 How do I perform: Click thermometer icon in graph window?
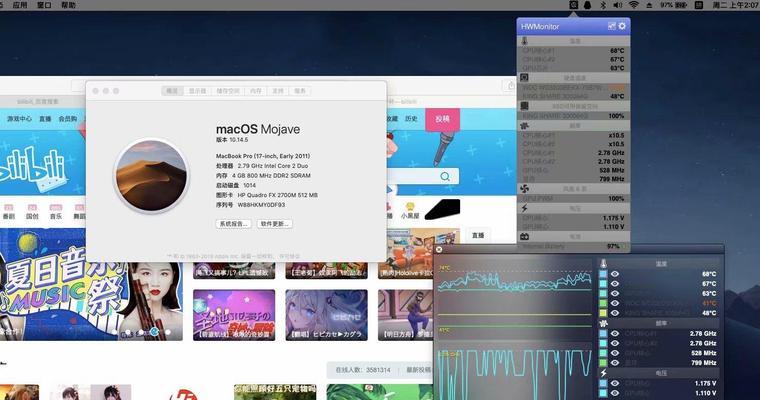pos(603,264)
